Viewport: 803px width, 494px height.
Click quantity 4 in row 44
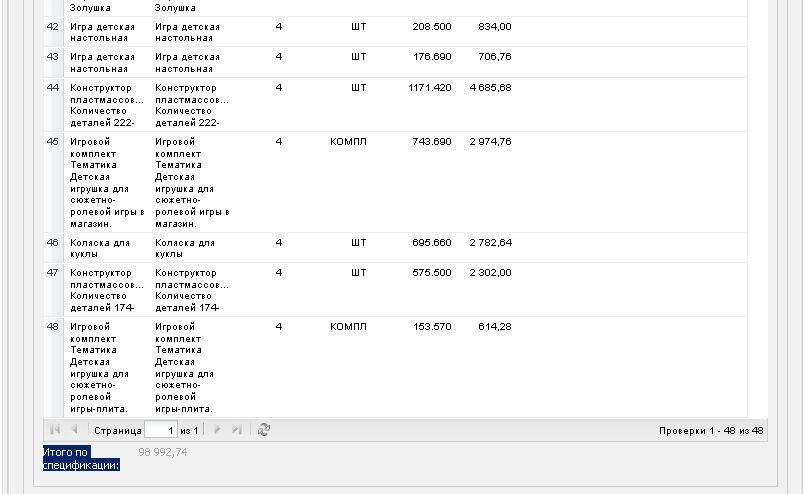pos(279,88)
